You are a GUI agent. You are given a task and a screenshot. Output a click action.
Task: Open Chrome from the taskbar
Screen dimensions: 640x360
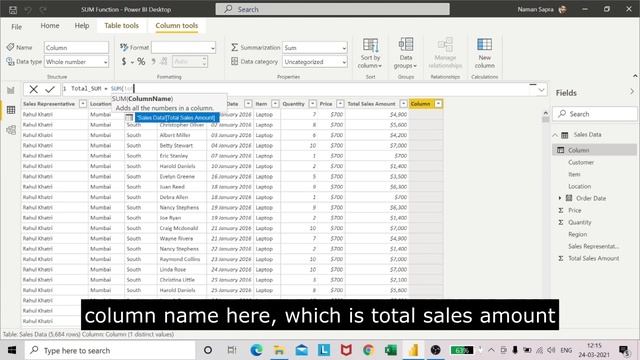pos(368,350)
